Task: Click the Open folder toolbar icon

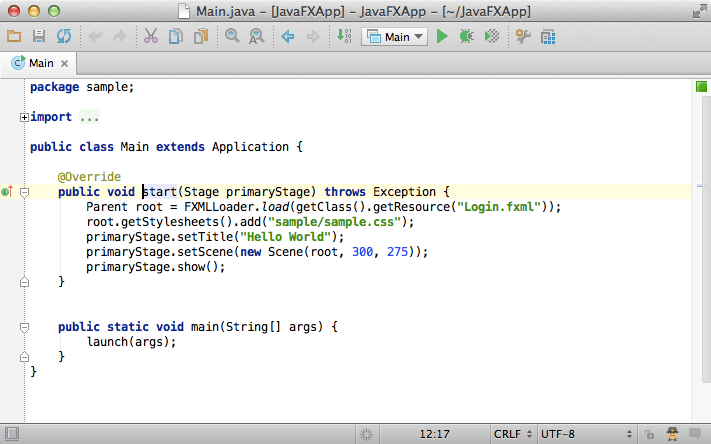Action: (x=14, y=36)
